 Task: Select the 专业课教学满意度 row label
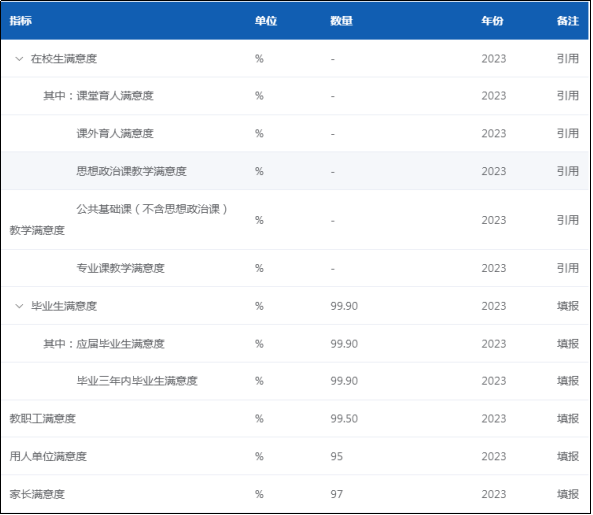pyautogui.click(x=121, y=268)
